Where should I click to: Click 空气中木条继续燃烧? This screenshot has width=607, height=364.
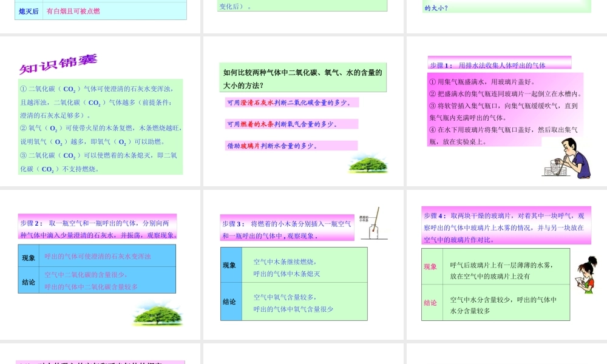(285, 262)
